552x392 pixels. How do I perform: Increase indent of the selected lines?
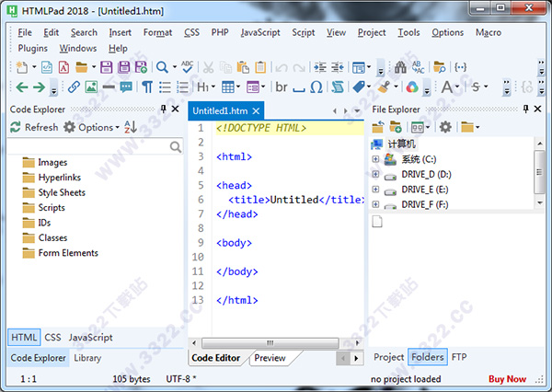pyautogui.click(x=320, y=67)
